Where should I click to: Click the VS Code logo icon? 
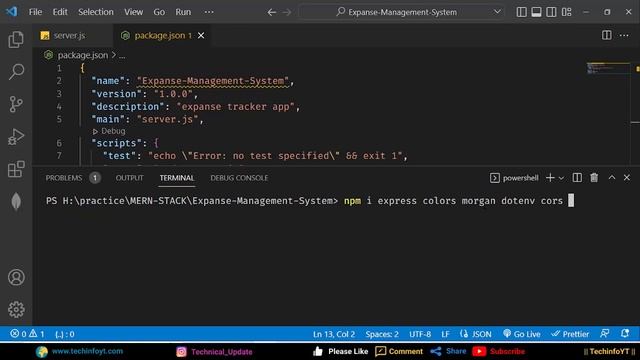pyautogui.click(x=12, y=11)
